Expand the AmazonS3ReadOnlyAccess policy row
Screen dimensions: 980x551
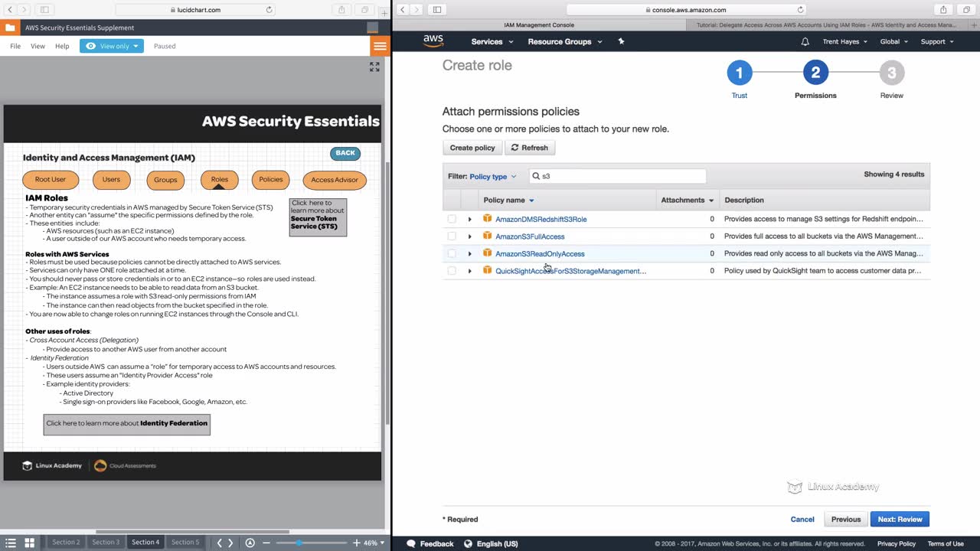click(470, 254)
